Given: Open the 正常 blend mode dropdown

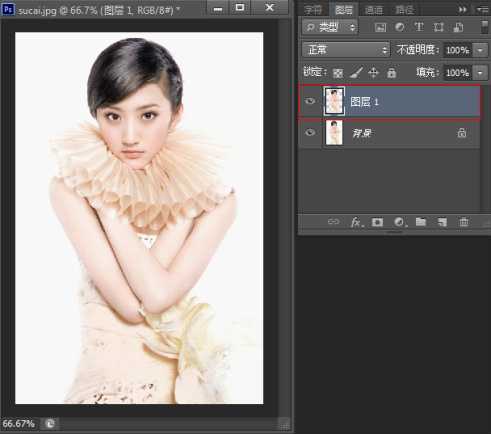Looking at the screenshot, I should point(346,50).
